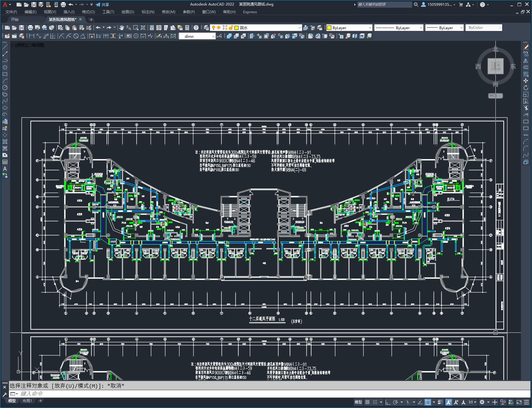Click the search magnifier in title bar

416,5
